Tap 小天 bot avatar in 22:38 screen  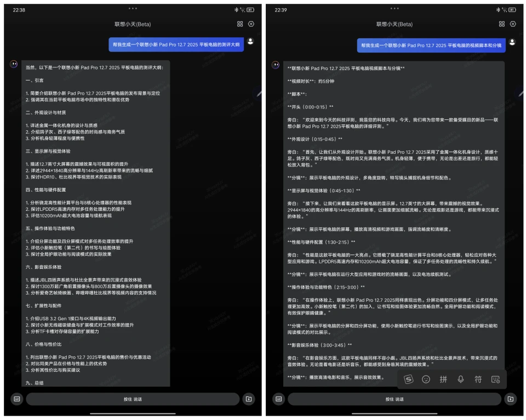[x=14, y=64]
